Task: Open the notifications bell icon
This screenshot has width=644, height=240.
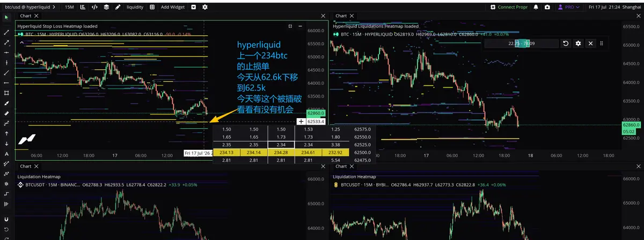Action: coord(536,8)
